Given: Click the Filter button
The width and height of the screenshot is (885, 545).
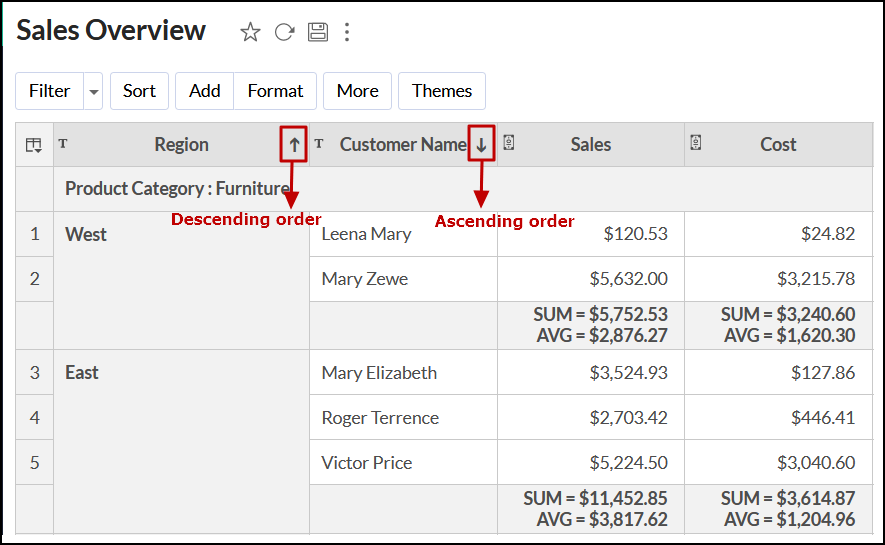Looking at the screenshot, I should click(x=49, y=91).
